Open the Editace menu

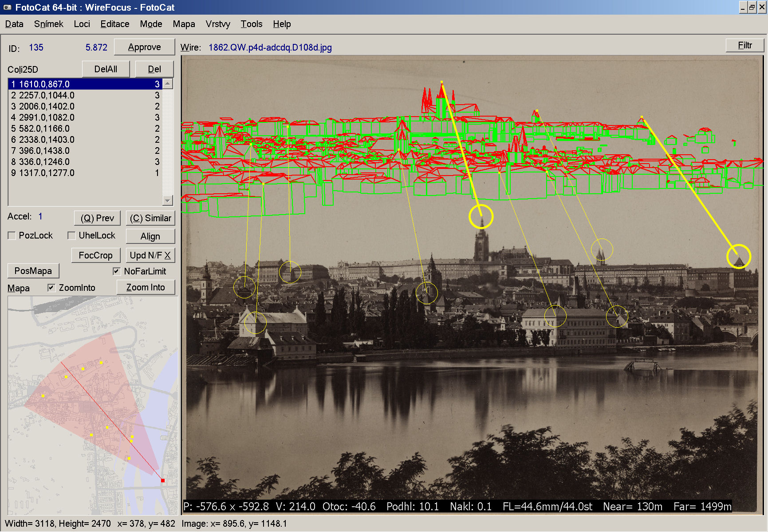115,24
